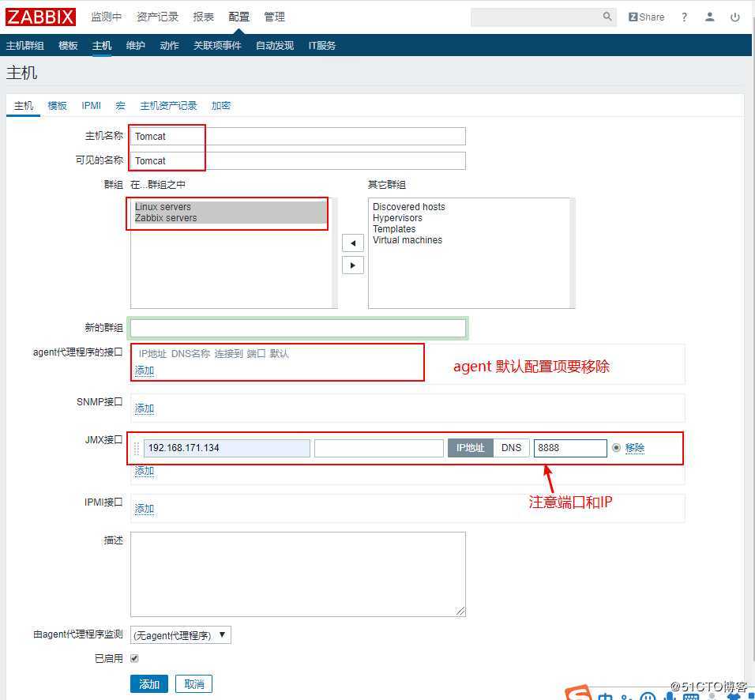
Task: Click the left arrow to move groups
Action: [x=352, y=243]
